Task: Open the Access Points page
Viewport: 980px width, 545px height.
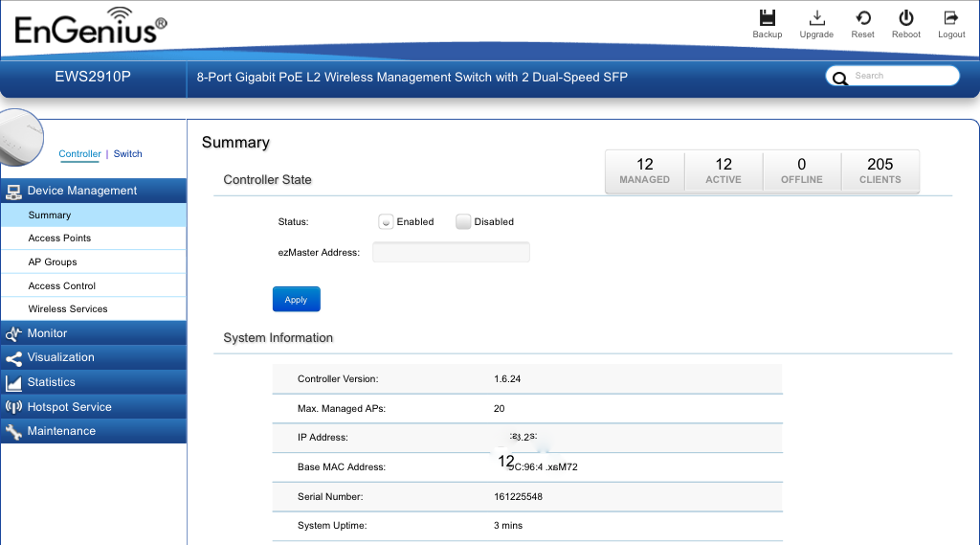Action: click(94, 238)
